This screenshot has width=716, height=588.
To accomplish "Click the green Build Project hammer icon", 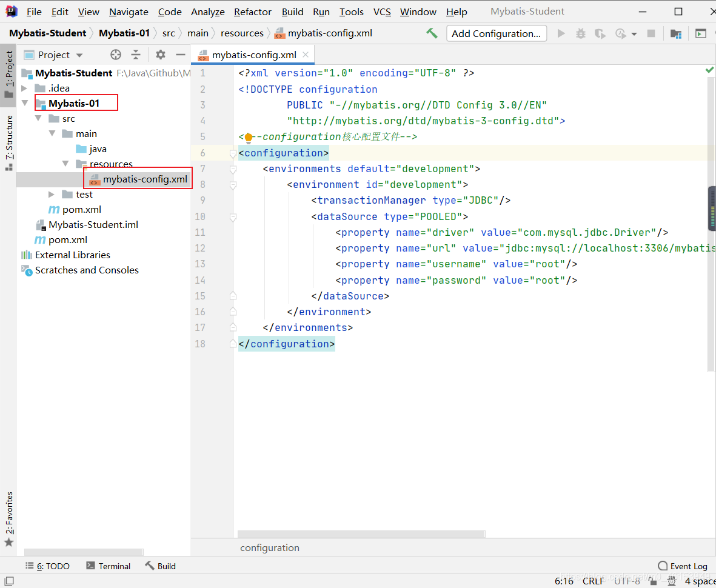I will (432, 33).
